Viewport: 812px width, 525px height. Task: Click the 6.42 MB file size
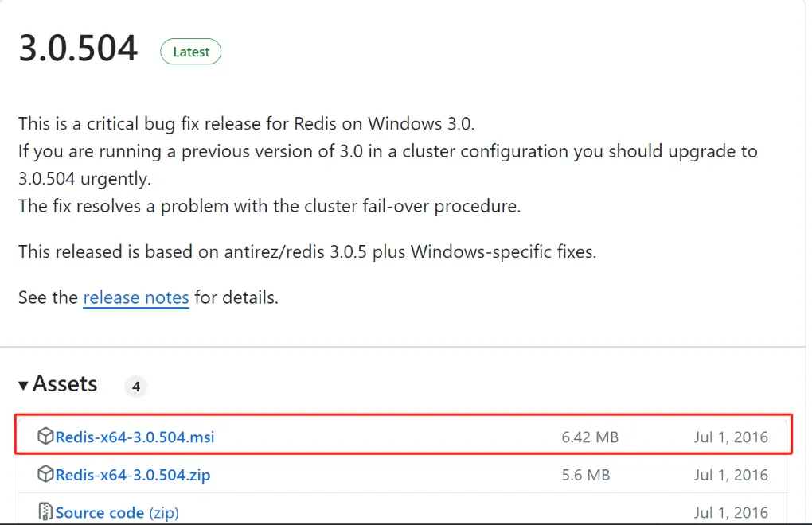tap(590, 437)
